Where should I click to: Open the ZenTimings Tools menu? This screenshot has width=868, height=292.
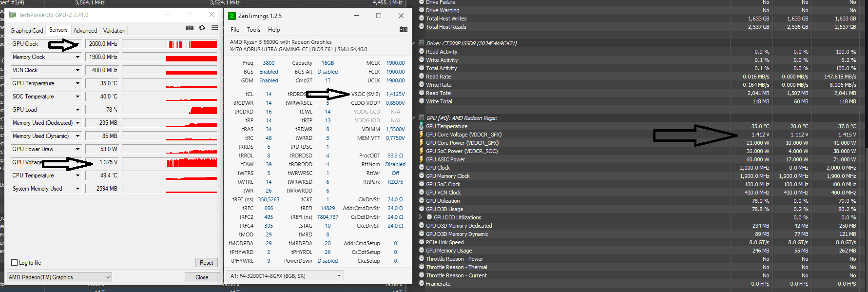click(x=253, y=30)
